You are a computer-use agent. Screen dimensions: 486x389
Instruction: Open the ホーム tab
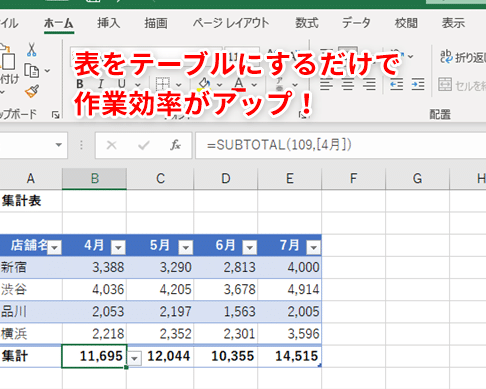[59, 23]
